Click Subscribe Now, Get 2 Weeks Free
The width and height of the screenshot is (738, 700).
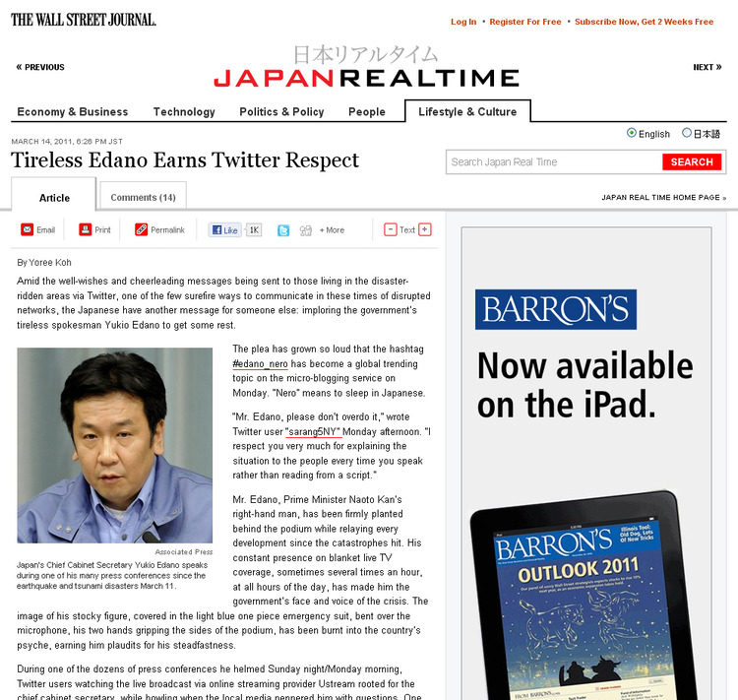(x=644, y=22)
